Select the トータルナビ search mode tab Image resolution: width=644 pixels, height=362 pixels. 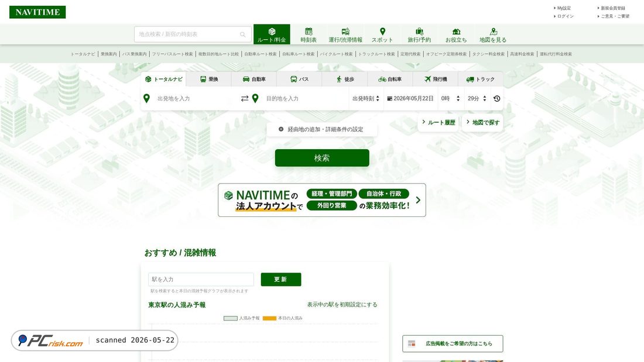tap(163, 79)
